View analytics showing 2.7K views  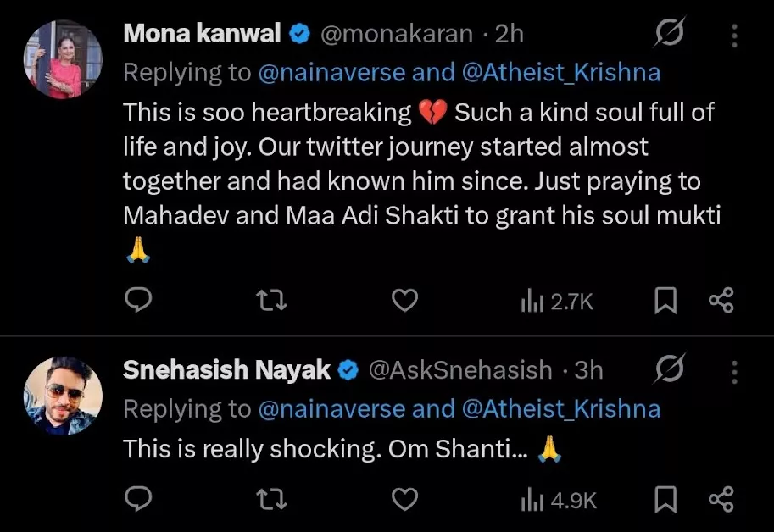pyautogui.click(x=556, y=301)
